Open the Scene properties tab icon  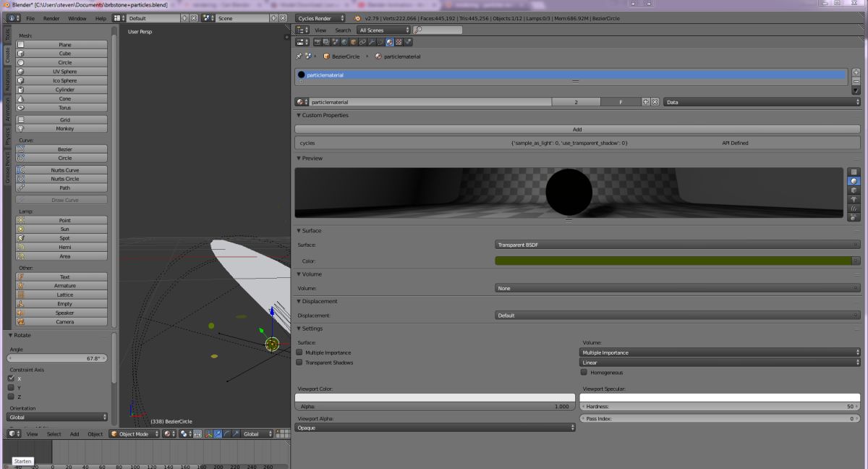(336, 42)
